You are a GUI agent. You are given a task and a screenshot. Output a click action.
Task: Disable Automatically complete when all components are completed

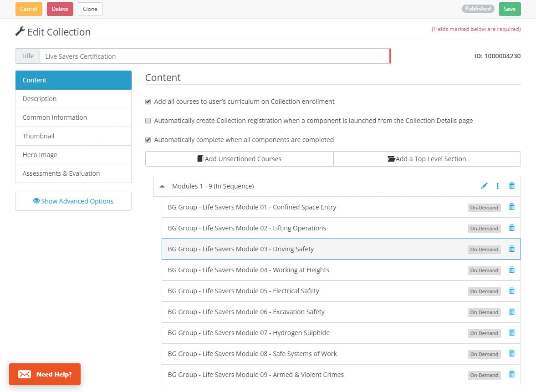(148, 140)
